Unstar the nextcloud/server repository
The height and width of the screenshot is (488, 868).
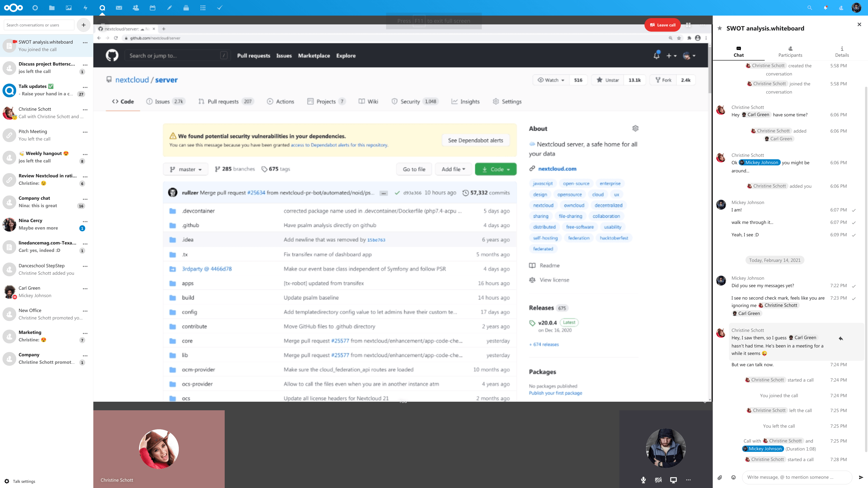point(608,80)
